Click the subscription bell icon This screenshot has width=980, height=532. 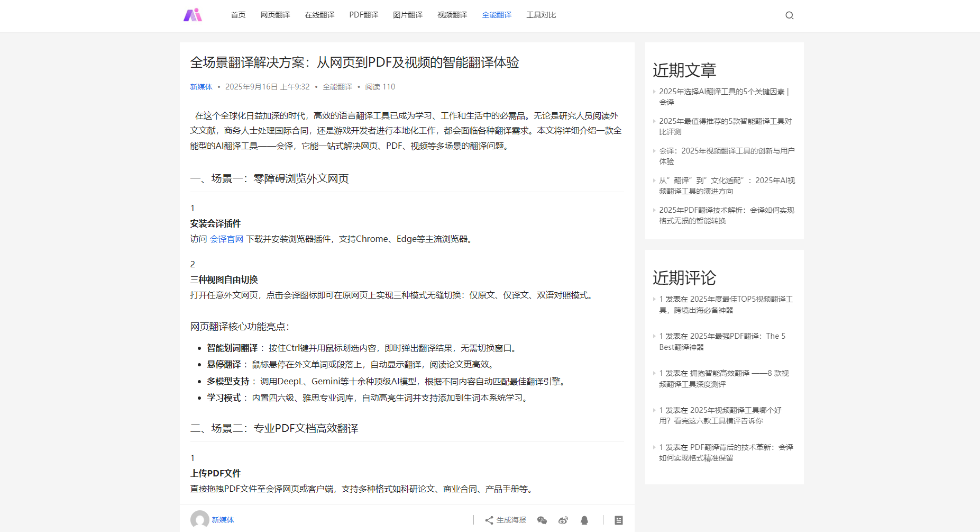pos(584,520)
